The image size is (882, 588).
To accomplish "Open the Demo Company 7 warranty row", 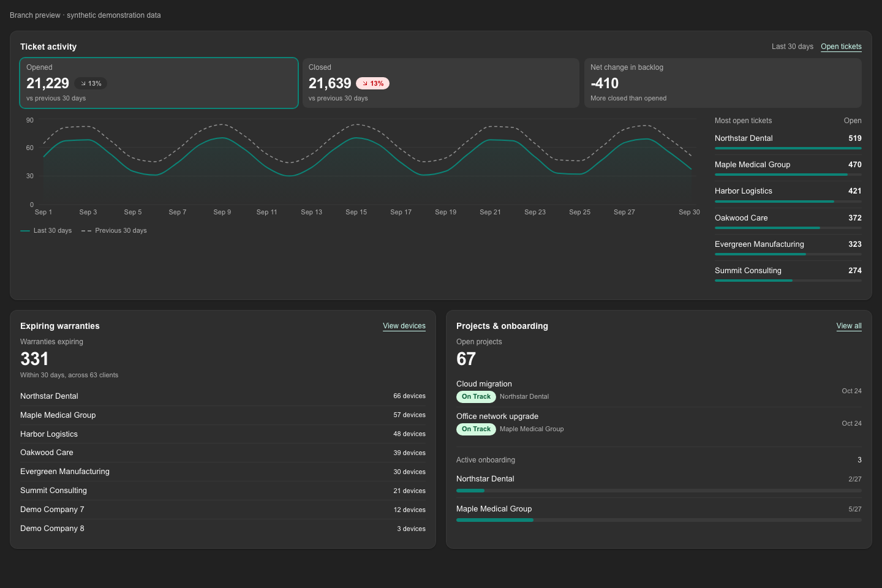I will coord(223,510).
